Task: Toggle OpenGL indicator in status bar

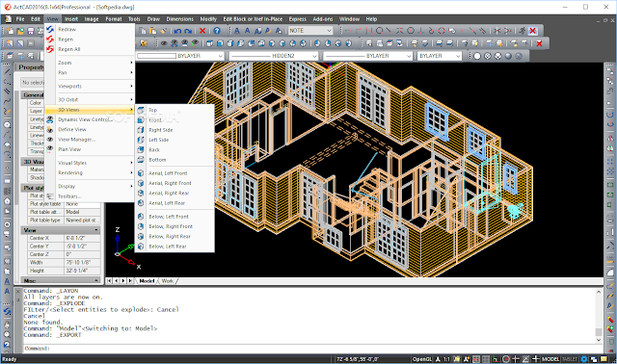Action: [422, 359]
